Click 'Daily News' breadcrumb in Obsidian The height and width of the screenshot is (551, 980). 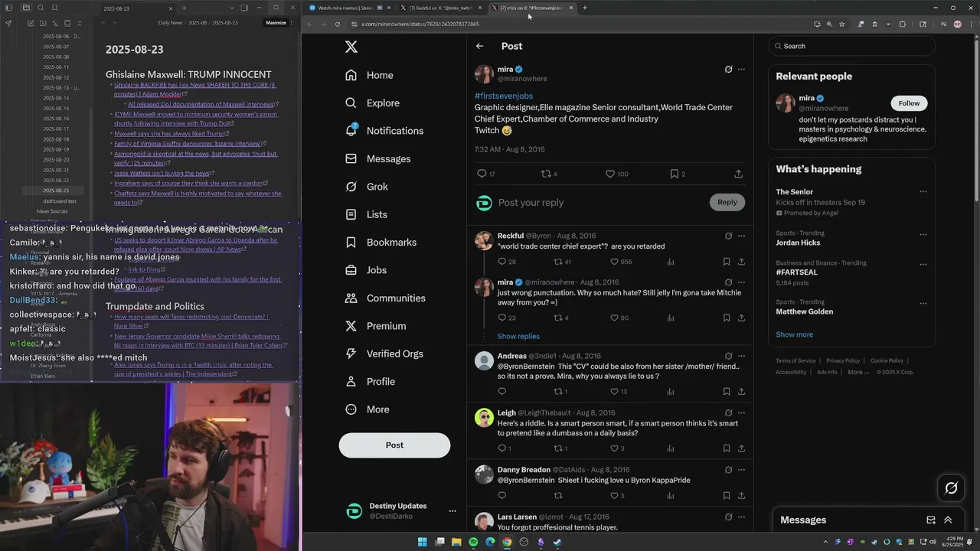(x=170, y=23)
